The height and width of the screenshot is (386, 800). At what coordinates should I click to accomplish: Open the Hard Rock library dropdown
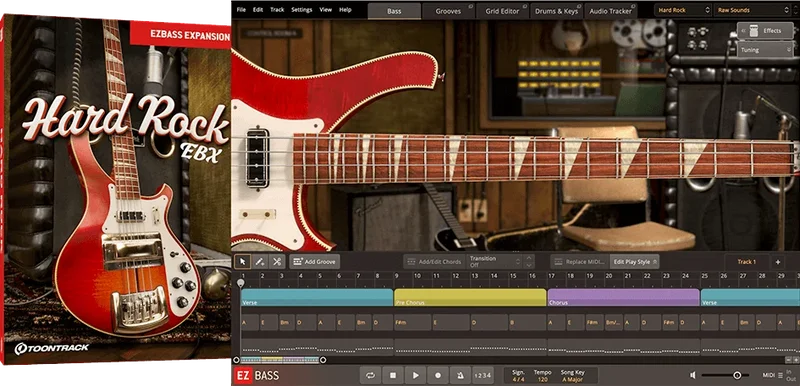[683, 10]
